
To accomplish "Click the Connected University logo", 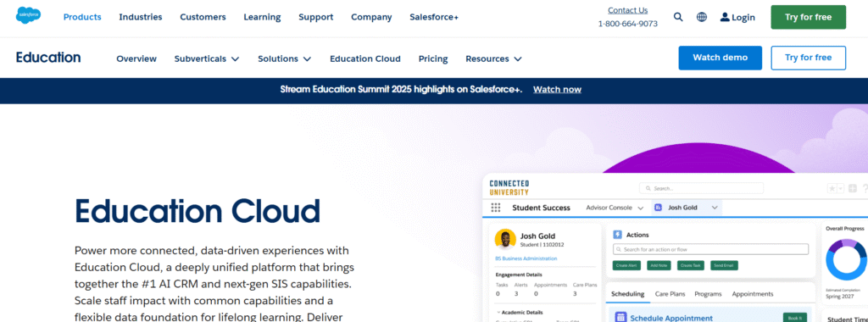I will 509,187.
